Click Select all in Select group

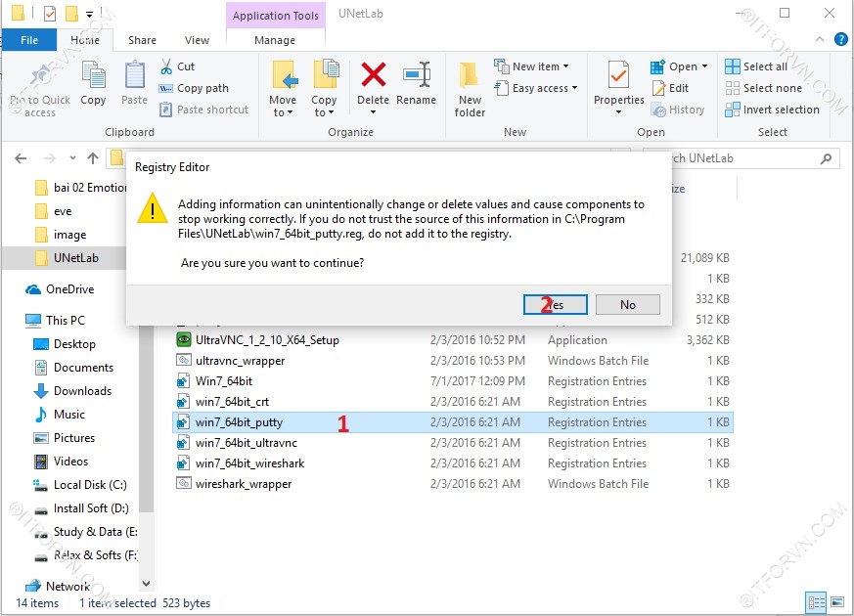[756, 66]
